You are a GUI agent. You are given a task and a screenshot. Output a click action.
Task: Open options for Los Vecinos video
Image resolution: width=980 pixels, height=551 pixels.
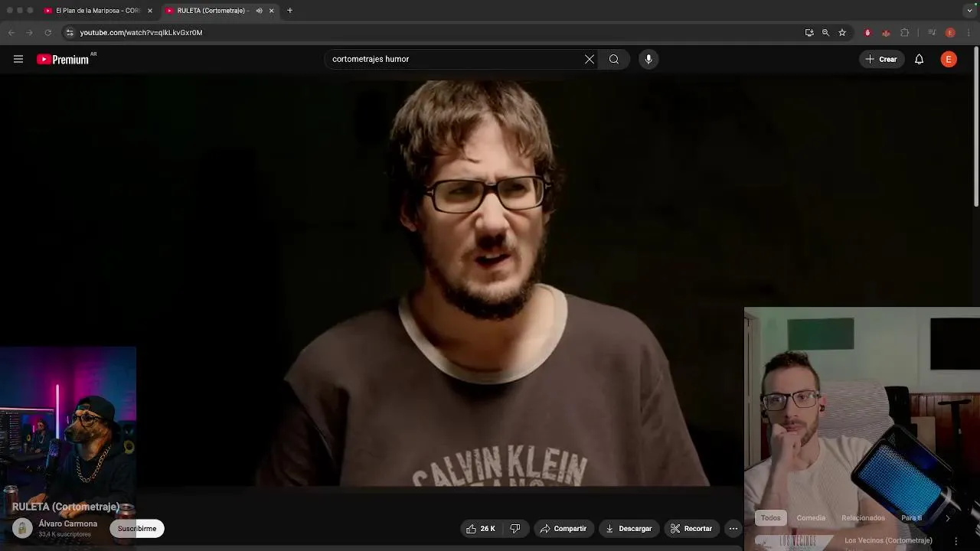(x=955, y=541)
